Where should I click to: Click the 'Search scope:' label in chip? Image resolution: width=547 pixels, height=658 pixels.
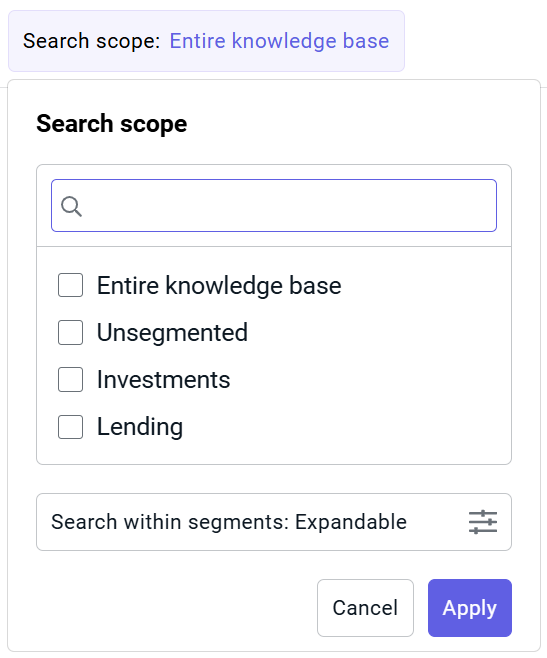pos(92,41)
